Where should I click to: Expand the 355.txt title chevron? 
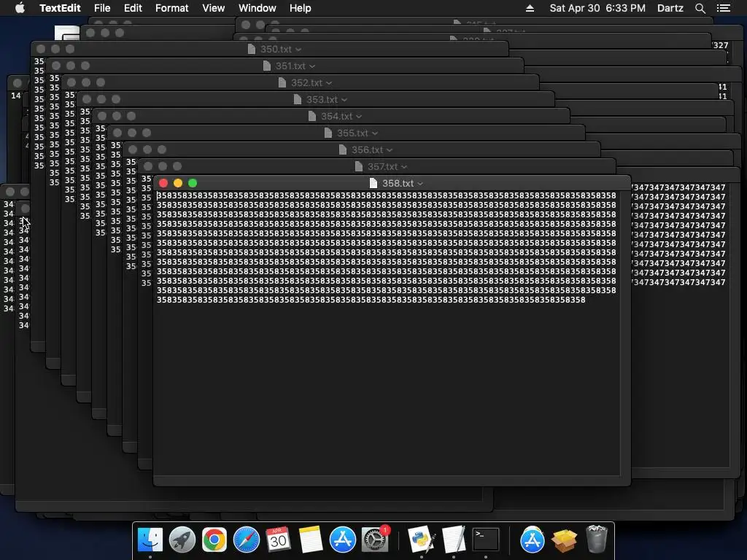pos(375,134)
